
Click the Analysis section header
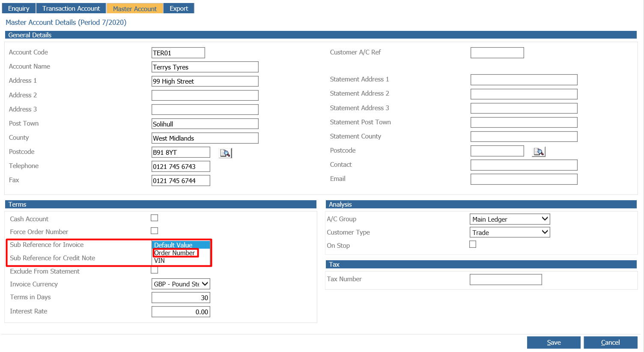[481, 205]
